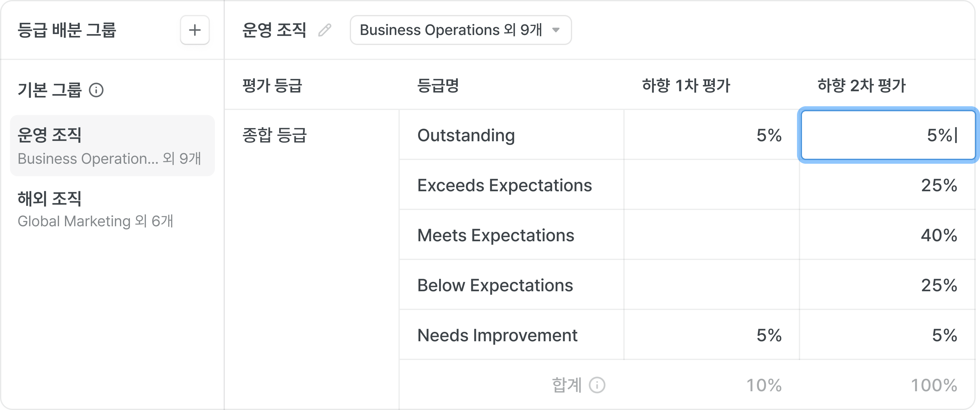Click Needs Improvement 하향 1차 평가 5% cell
Viewport: 980px width, 410px height.
click(x=711, y=335)
